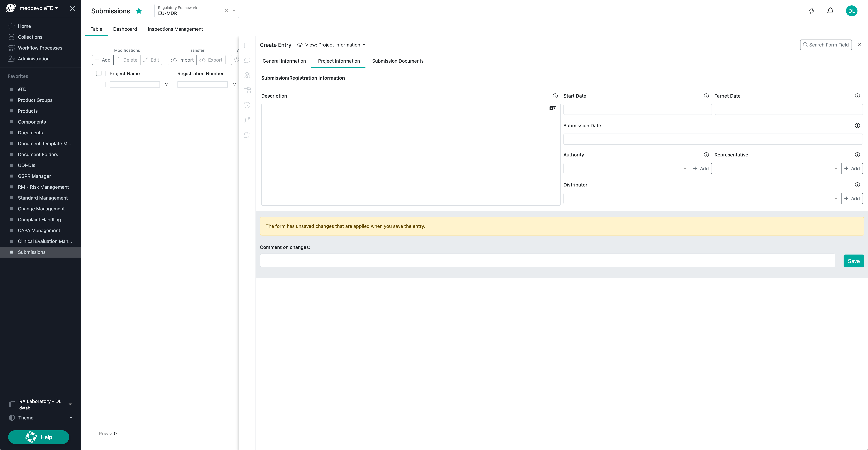Screen dimensions: 868x450
Task: Open the filter funnel for Project Name column
Action: point(166,84)
